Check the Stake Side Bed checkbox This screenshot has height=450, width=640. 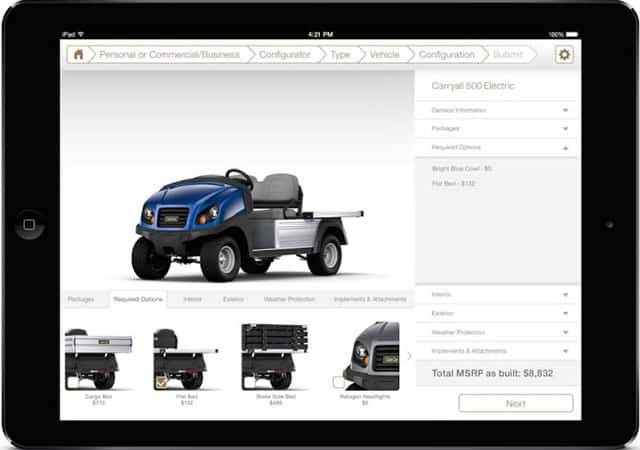click(249, 382)
